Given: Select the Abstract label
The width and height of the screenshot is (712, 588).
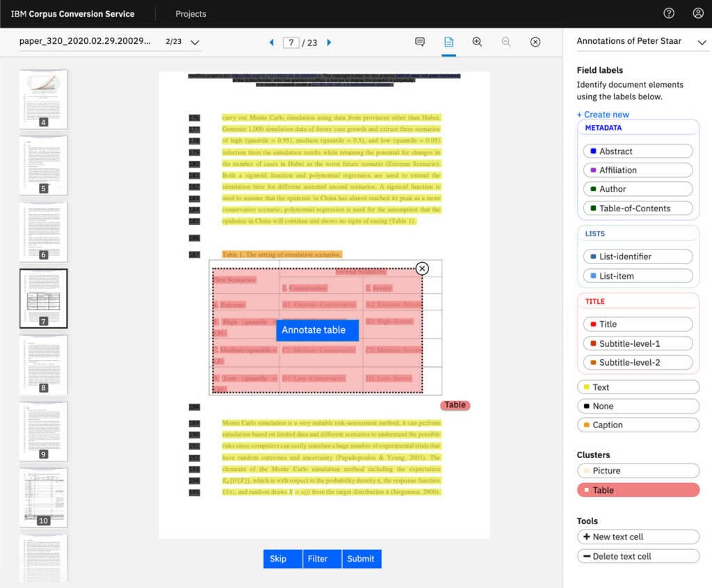Looking at the screenshot, I should 638,151.
